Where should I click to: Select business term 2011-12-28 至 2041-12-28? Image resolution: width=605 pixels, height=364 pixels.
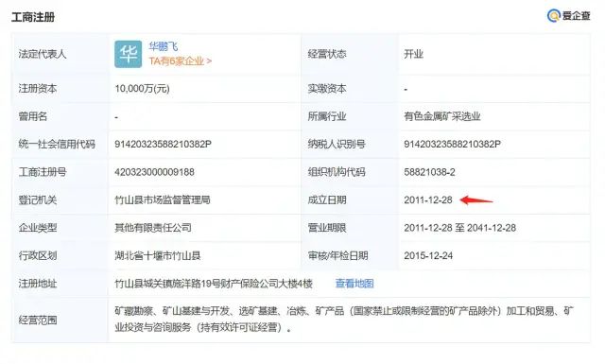[x=460, y=228]
